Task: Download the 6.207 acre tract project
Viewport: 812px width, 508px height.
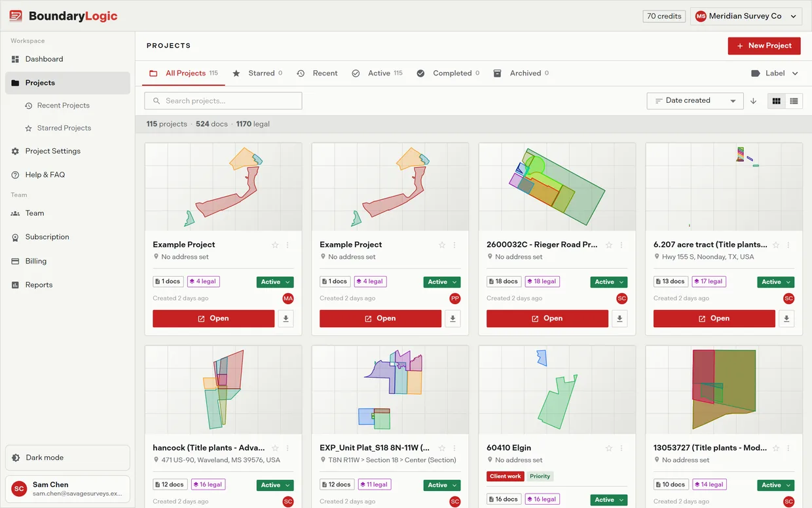Action: (787, 319)
